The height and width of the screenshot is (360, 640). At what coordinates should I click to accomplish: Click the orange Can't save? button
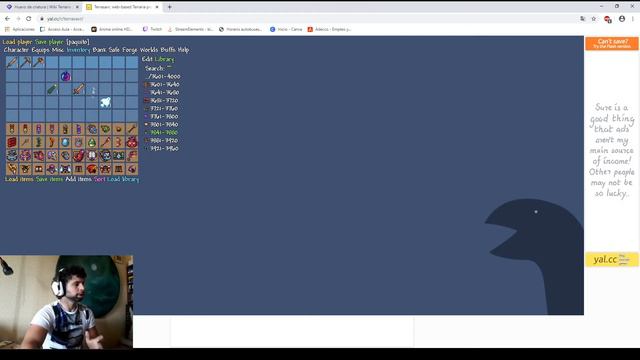point(612,43)
